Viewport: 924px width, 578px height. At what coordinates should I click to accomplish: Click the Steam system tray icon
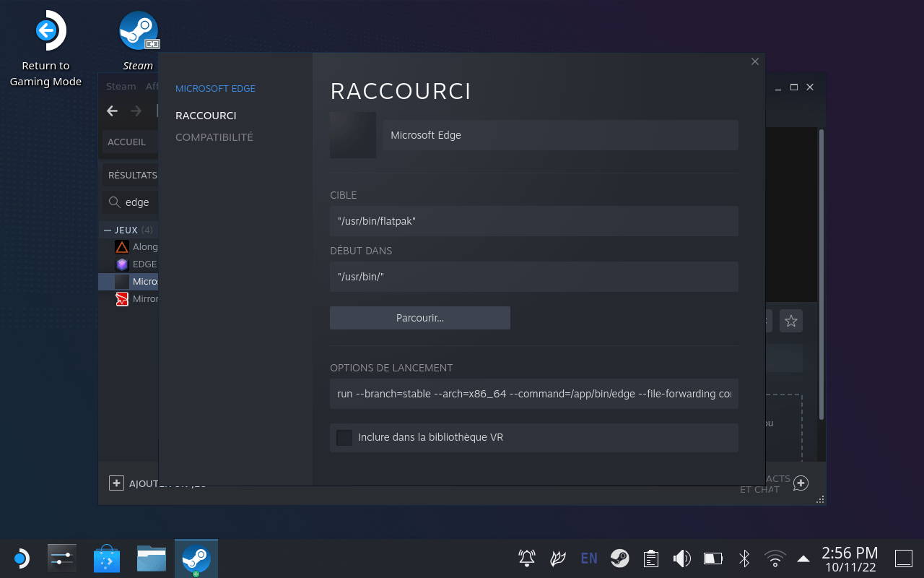[620, 558]
